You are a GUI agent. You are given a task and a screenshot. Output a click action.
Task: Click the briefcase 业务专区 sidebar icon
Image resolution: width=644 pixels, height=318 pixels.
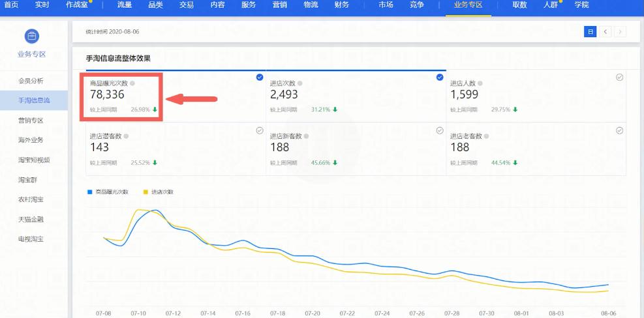click(x=31, y=36)
